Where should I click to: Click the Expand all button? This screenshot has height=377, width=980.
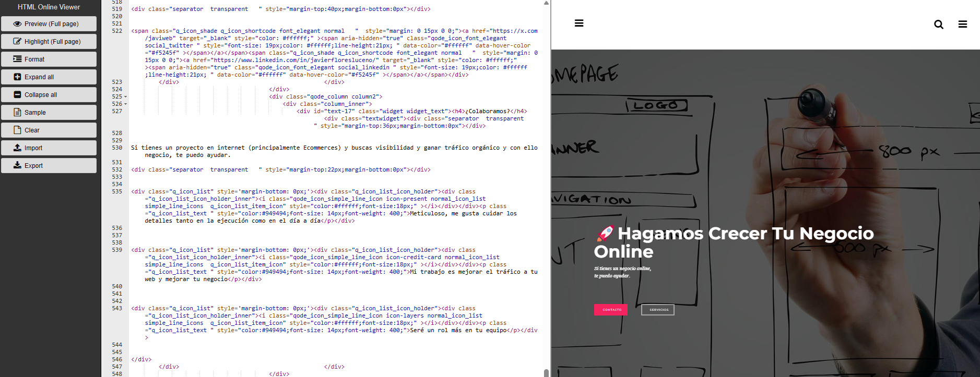[x=49, y=77]
